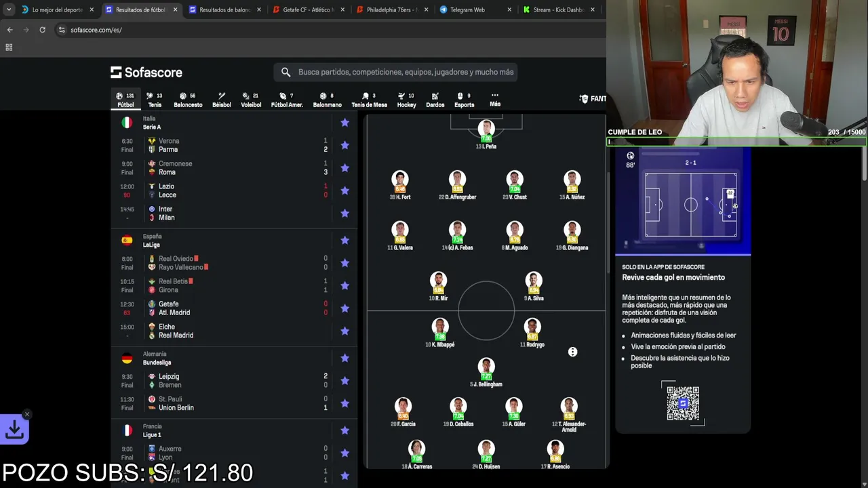
Task: Click the football event icon on pitch
Action: point(572,352)
